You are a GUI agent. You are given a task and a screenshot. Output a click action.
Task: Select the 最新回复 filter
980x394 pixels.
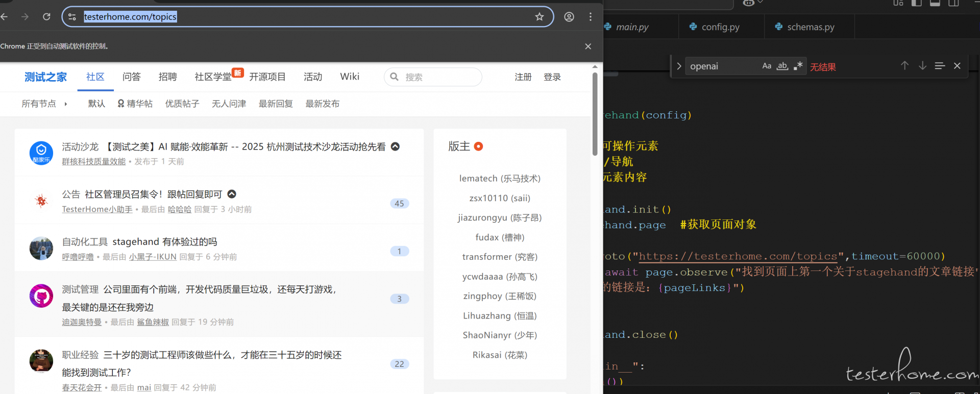[x=276, y=104]
